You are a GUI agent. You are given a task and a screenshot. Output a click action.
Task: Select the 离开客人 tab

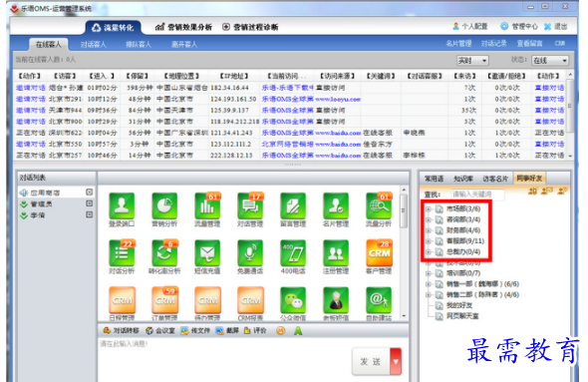184,44
